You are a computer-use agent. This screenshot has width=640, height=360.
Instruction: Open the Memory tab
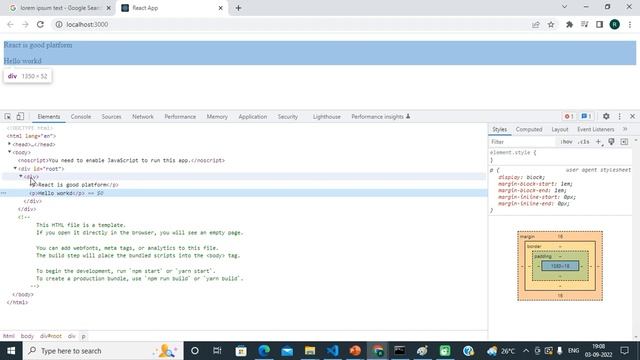(217, 117)
